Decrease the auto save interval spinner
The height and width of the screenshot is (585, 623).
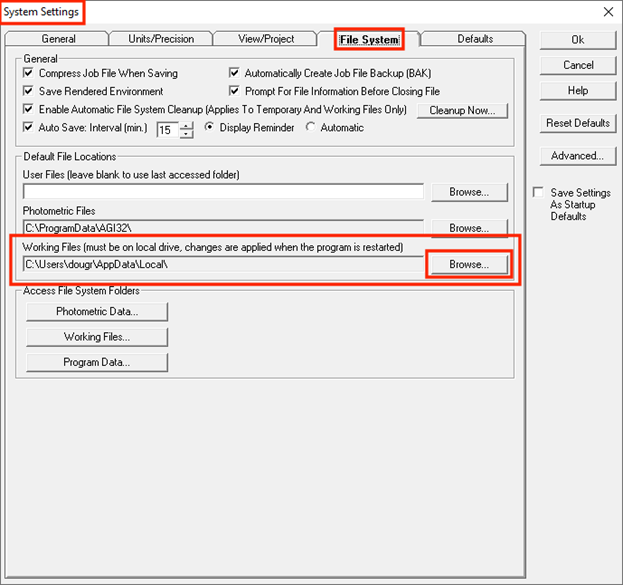(x=186, y=134)
